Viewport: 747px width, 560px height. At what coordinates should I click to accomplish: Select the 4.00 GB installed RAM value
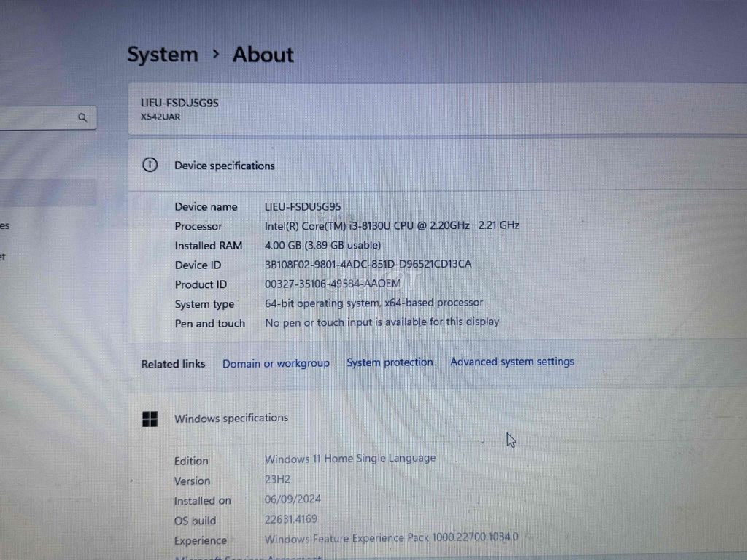[x=323, y=245]
